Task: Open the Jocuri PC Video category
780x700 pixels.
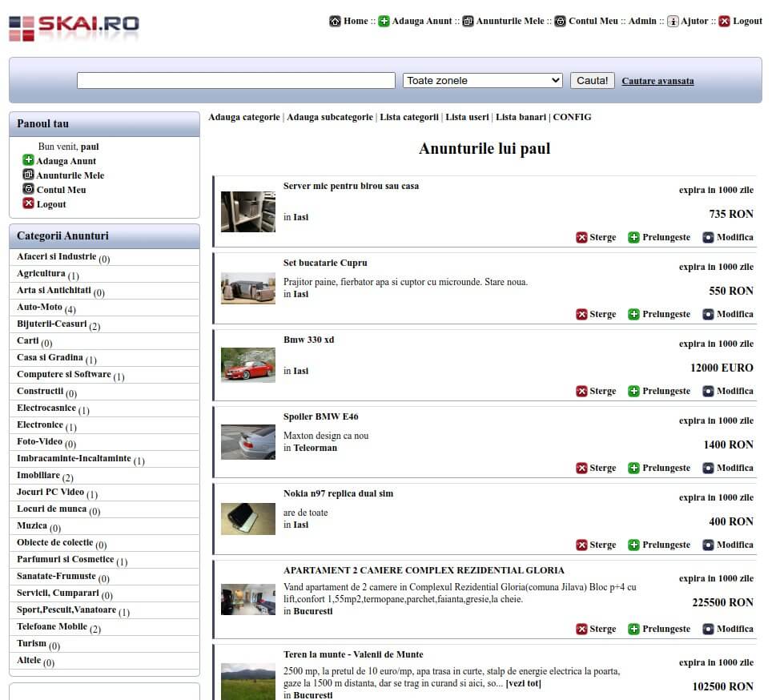Action: click(50, 492)
